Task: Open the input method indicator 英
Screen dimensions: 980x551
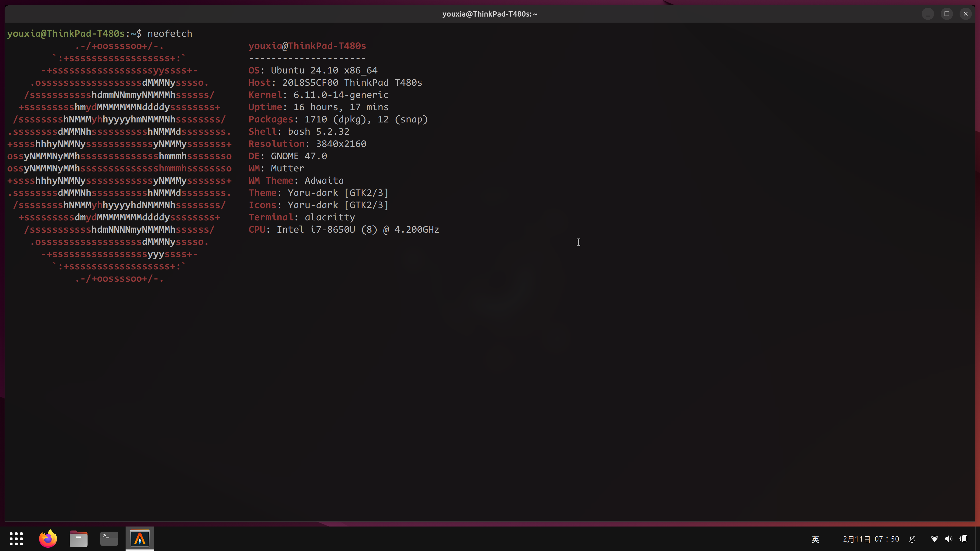Action: coord(816,539)
